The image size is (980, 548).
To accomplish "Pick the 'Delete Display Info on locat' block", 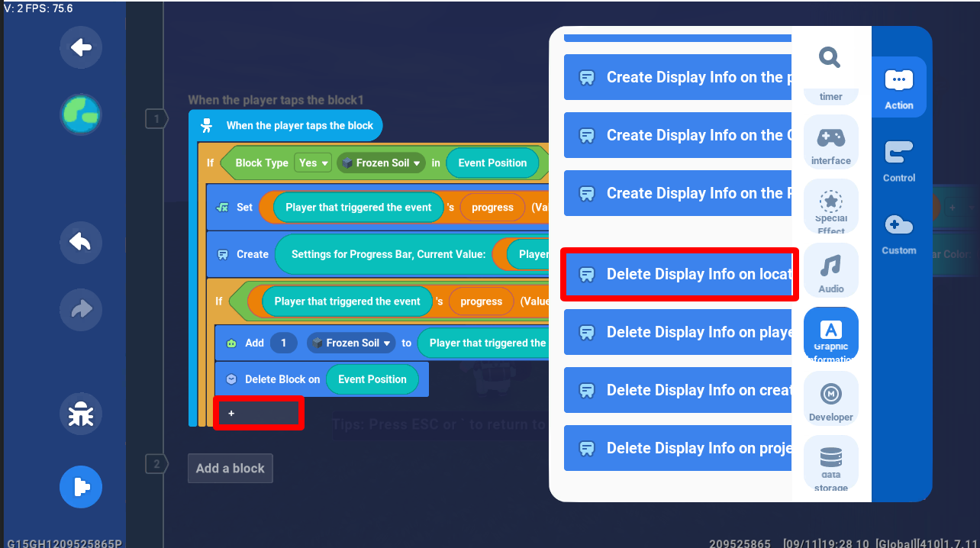I will point(678,274).
